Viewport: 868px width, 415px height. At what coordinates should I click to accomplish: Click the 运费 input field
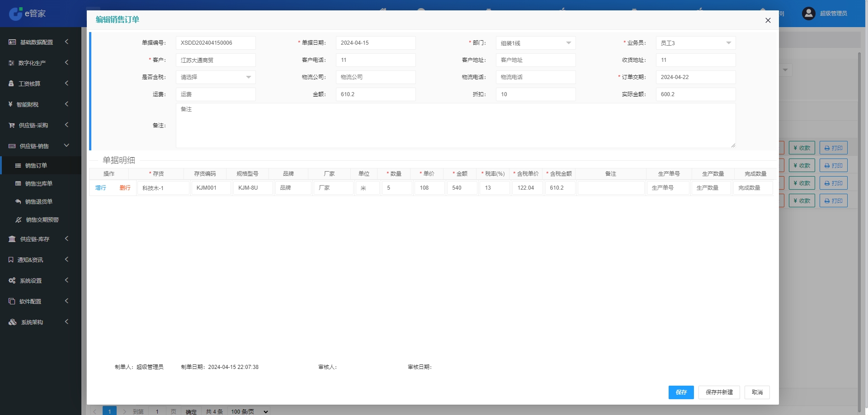click(x=216, y=94)
